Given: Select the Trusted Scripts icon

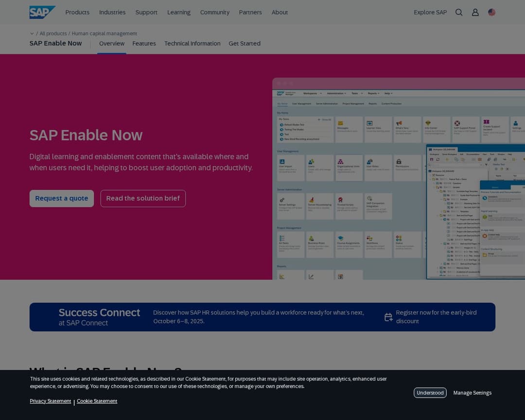Looking at the screenshot, I should click(x=341, y=199).
